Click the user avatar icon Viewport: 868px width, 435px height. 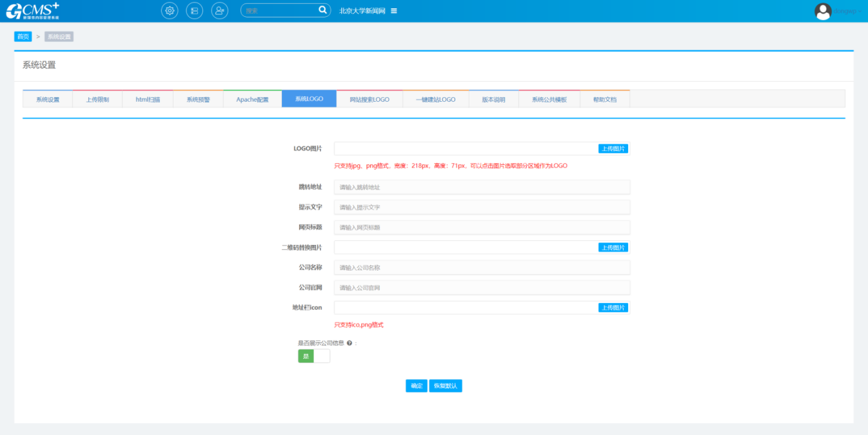823,11
